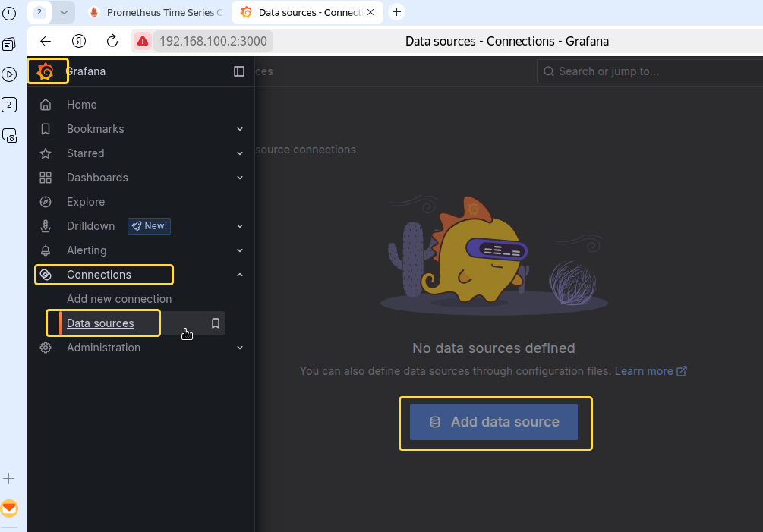The width and height of the screenshot is (763, 532).
Task: Open the mail icon in browser sidebar
Action: pyautogui.click(x=9, y=508)
